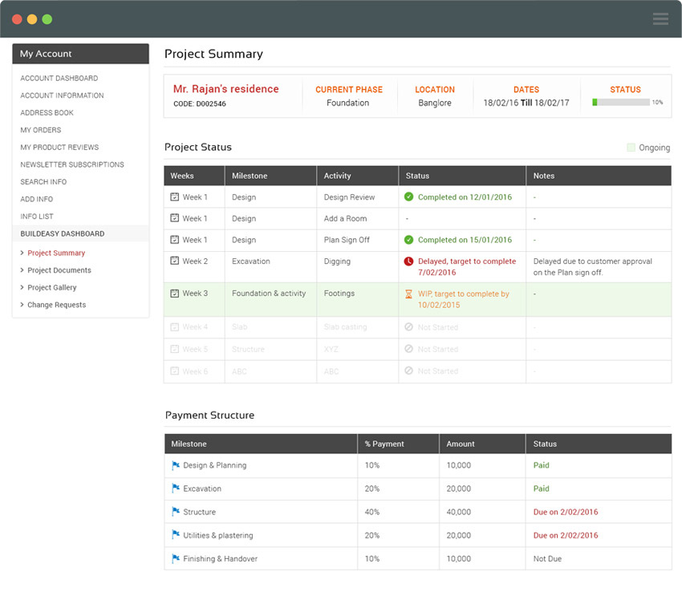
Task: Click 'Not Due' payment status
Action: [x=547, y=558]
